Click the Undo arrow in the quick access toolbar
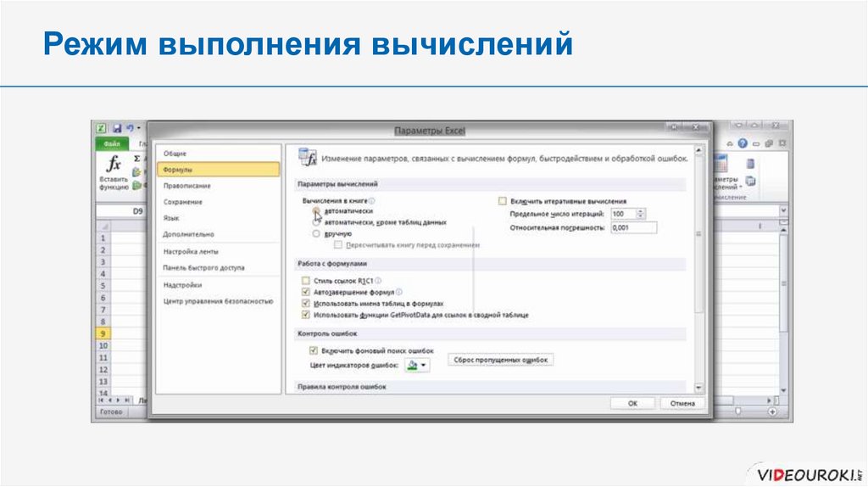868x487 pixels. click(129, 128)
